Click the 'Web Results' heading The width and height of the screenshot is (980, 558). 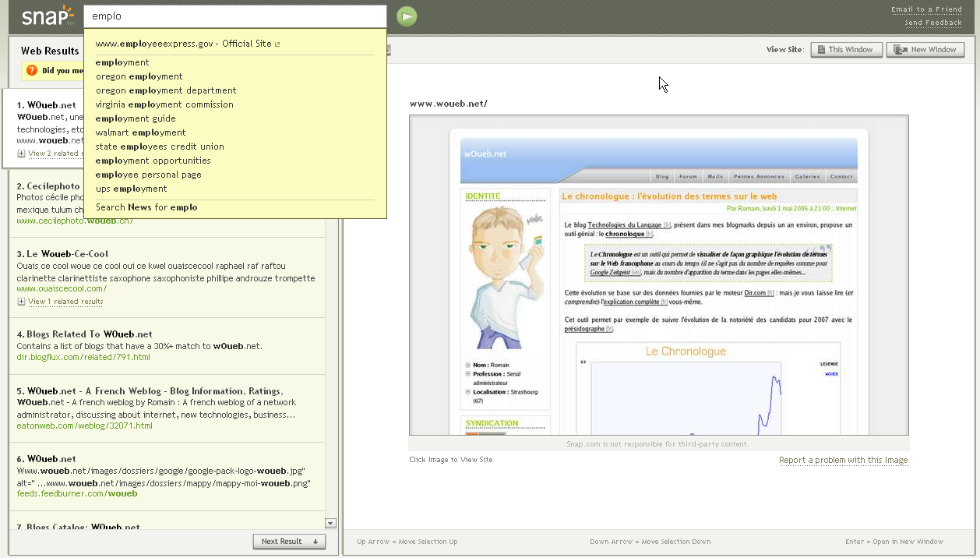(x=50, y=51)
